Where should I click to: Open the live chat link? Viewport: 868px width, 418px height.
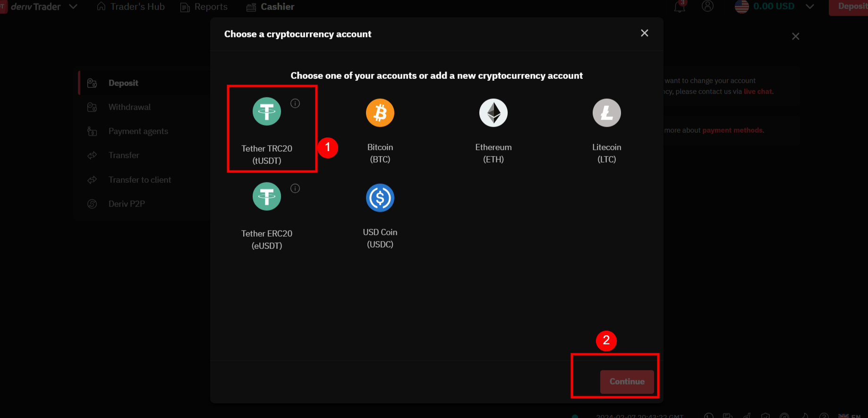(x=758, y=92)
